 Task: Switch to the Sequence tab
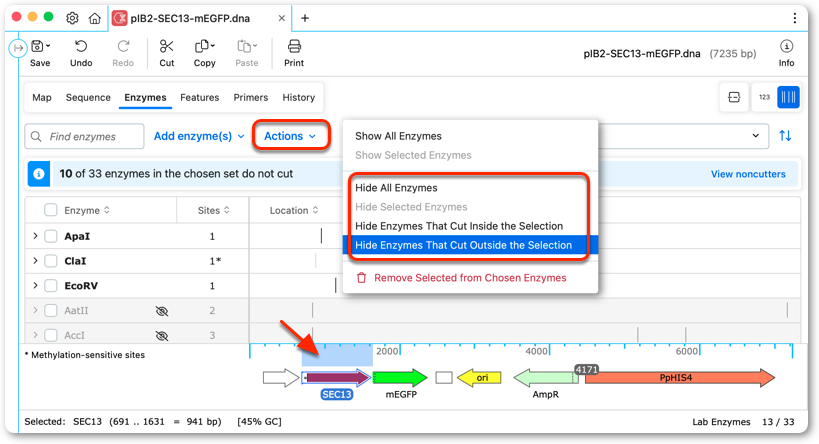[88, 97]
